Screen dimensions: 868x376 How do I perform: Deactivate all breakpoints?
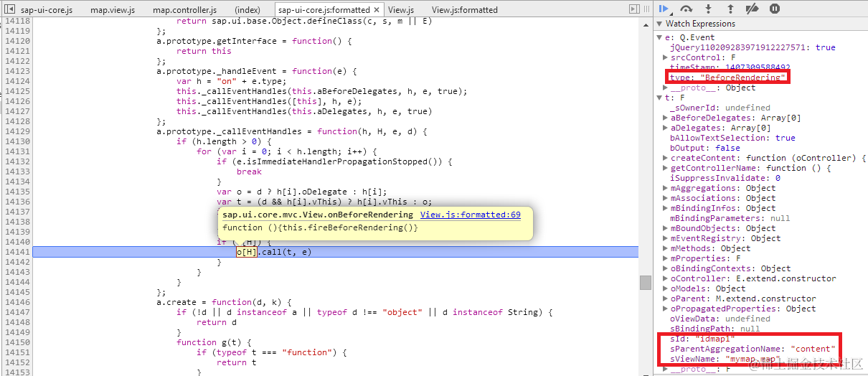(752, 9)
